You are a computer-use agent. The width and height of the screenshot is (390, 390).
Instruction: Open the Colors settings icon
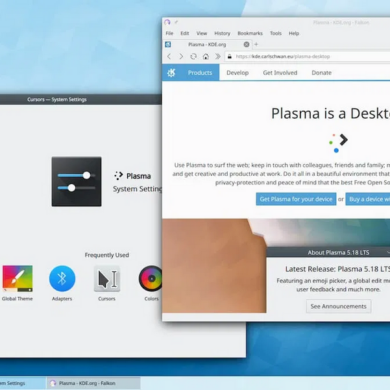click(x=151, y=279)
